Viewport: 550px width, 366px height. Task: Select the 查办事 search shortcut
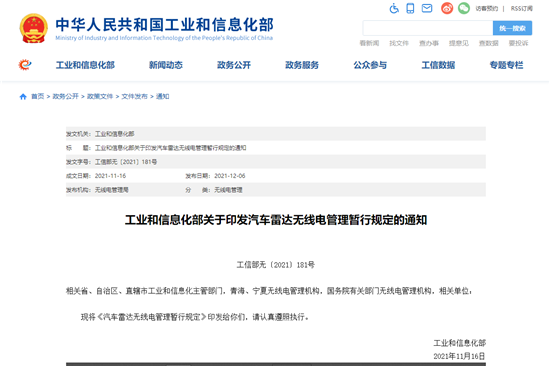click(x=429, y=43)
